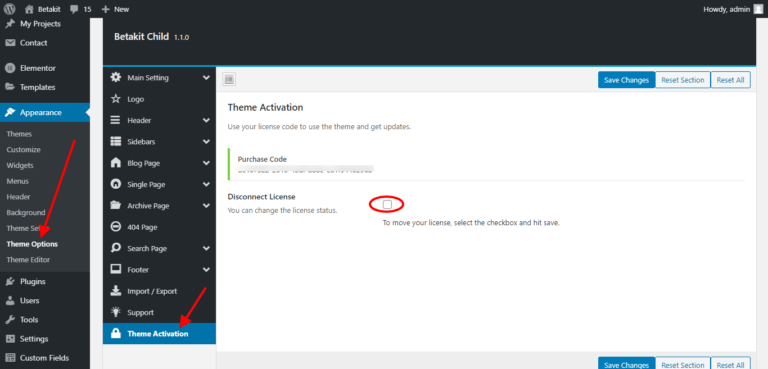Click the top Reset Section button

pos(683,80)
